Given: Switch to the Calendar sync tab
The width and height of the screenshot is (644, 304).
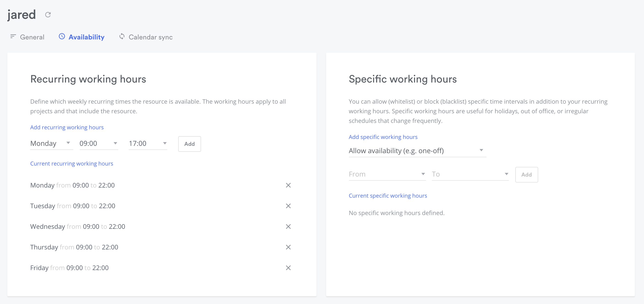Looking at the screenshot, I should coord(150,37).
